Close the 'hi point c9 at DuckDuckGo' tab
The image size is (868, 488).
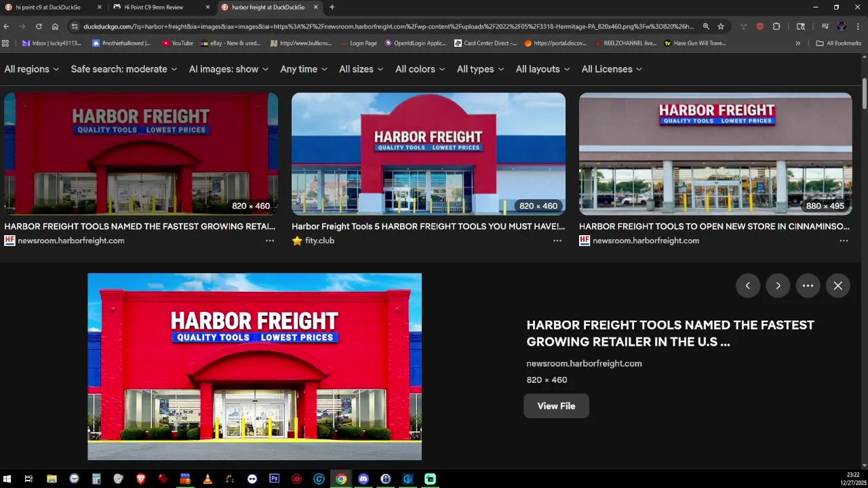coord(100,7)
